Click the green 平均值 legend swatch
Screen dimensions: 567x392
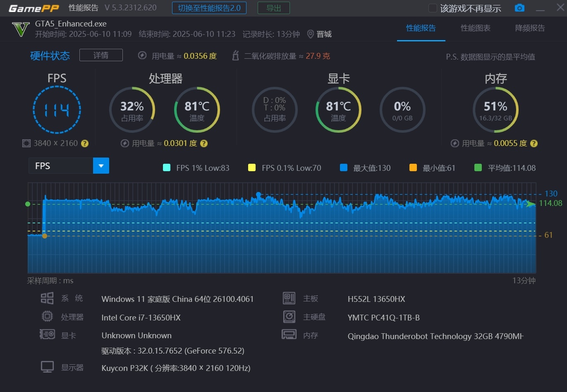tap(478, 168)
